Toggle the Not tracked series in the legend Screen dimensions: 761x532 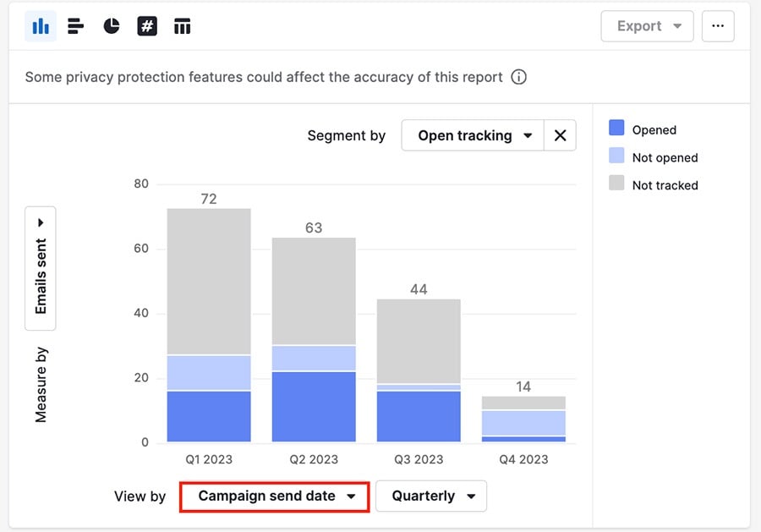(665, 185)
